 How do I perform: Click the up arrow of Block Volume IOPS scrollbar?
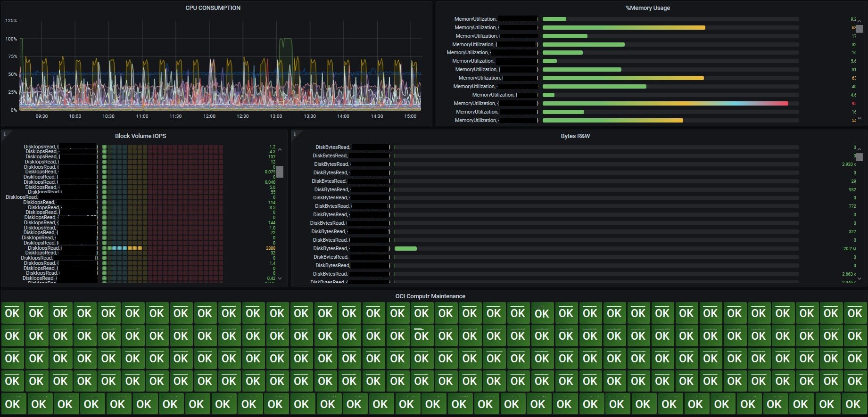pyautogui.click(x=280, y=149)
